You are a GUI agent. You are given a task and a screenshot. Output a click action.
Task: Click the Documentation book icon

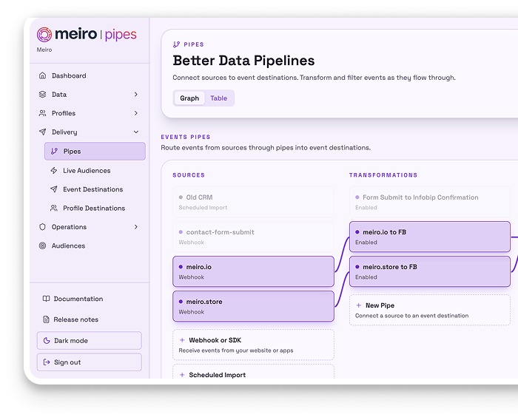click(x=46, y=299)
